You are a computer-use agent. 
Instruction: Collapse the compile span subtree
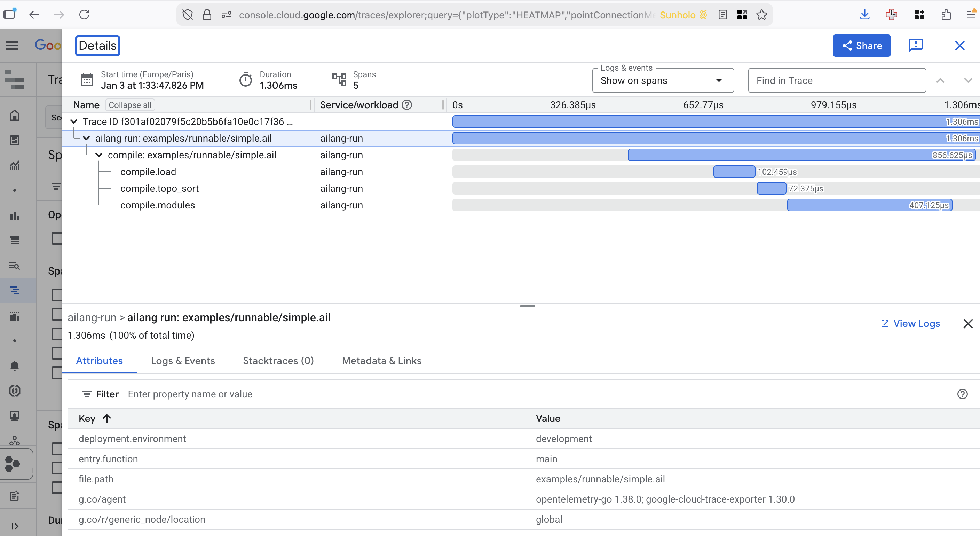[99, 155]
